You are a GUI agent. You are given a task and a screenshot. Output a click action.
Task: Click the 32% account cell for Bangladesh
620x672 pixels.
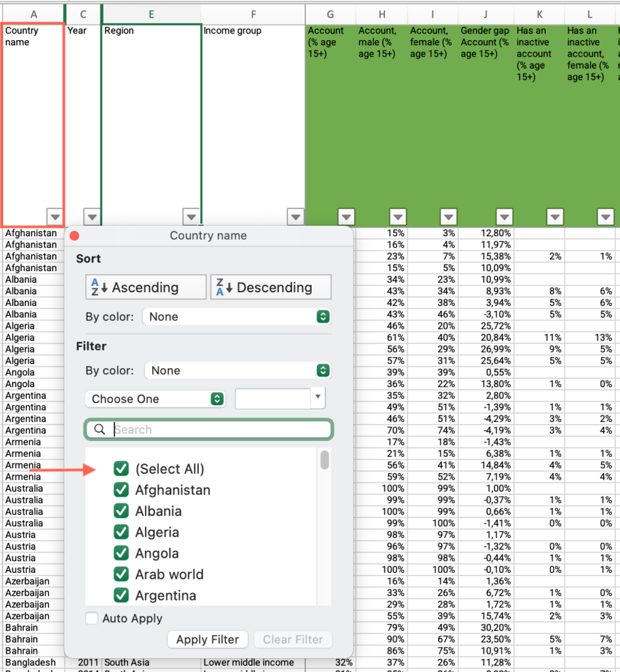pos(331,662)
